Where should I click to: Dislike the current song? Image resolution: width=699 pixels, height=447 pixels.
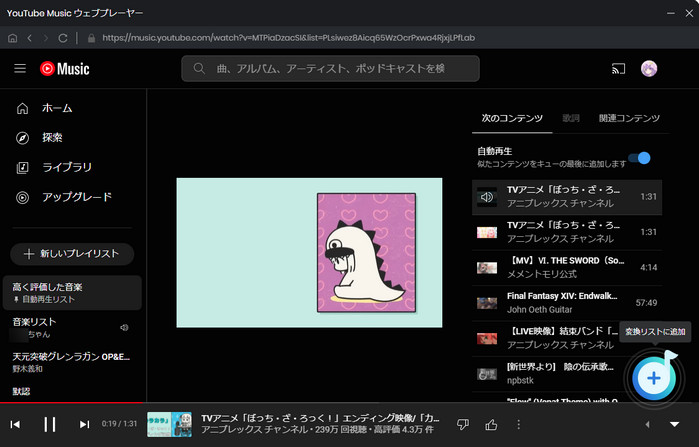click(463, 424)
